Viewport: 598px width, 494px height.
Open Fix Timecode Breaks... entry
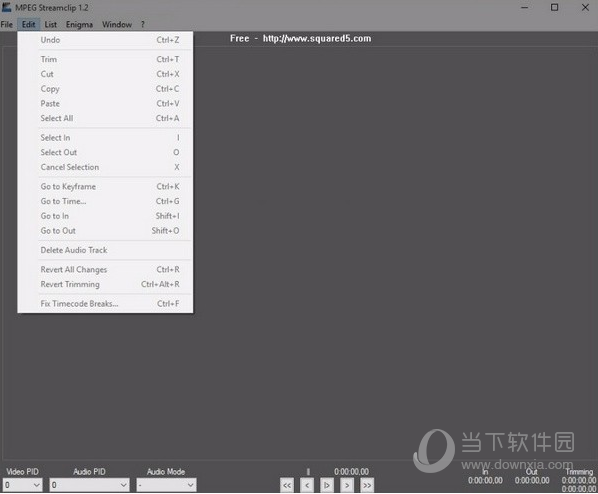[x=105, y=304]
